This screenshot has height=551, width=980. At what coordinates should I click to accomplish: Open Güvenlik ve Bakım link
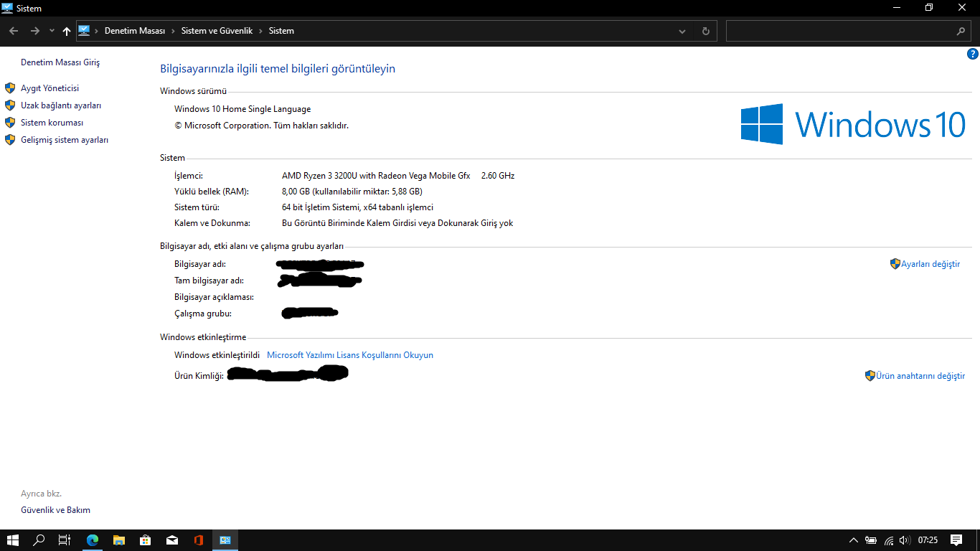coord(55,510)
